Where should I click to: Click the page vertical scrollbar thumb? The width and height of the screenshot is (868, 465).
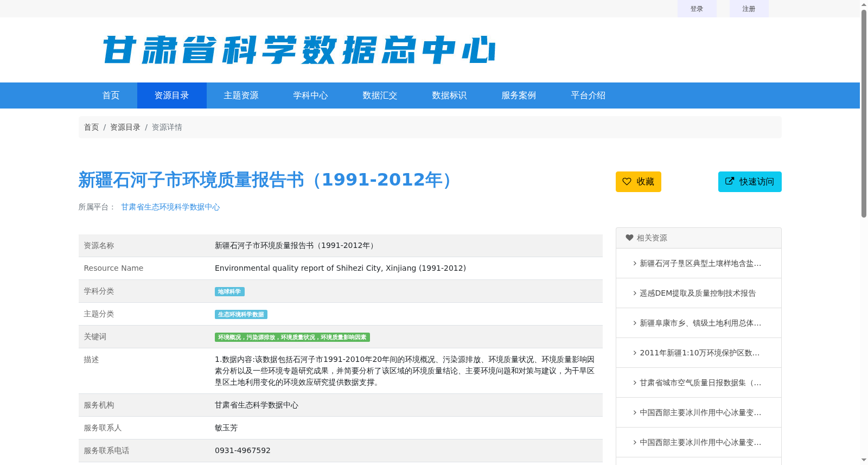[x=864, y=113]
